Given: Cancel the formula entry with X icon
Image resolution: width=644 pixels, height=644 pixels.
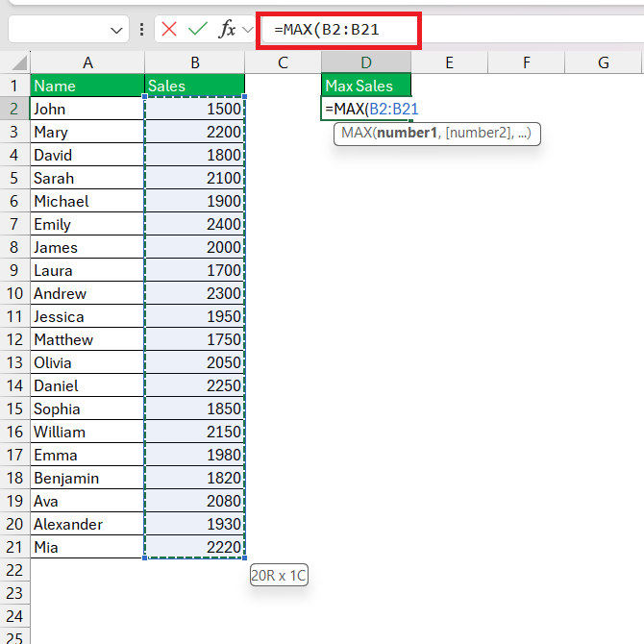Looking at the screenshot, I should pos(169,30).
